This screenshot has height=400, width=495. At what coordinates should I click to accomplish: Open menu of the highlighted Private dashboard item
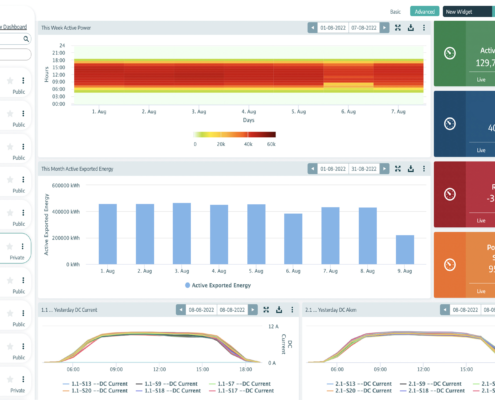23,246
